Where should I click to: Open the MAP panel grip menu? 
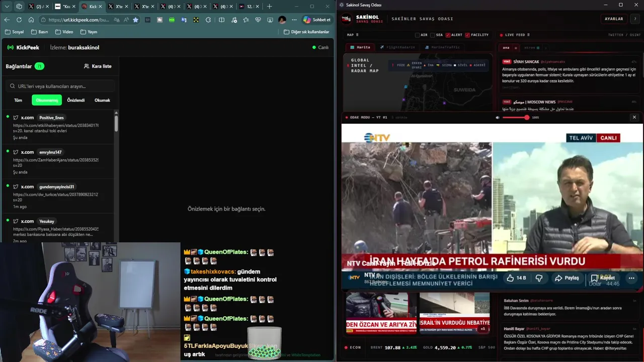point(357,35)
